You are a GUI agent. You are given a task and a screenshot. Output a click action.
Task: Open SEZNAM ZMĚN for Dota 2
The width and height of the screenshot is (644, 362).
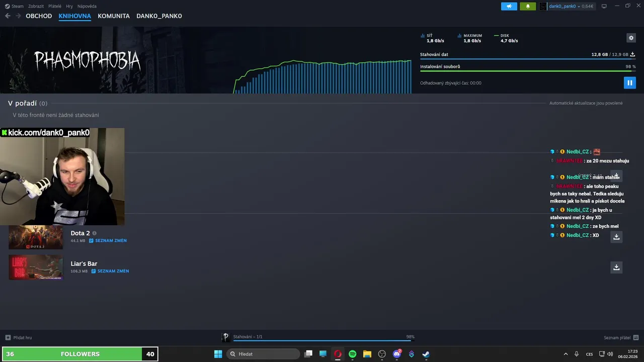108,241
